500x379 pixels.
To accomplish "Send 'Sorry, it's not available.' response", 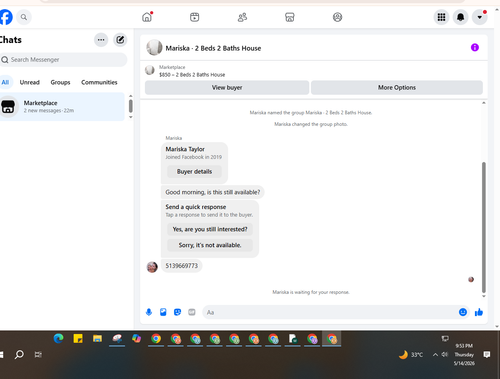I will pos(210,245).
